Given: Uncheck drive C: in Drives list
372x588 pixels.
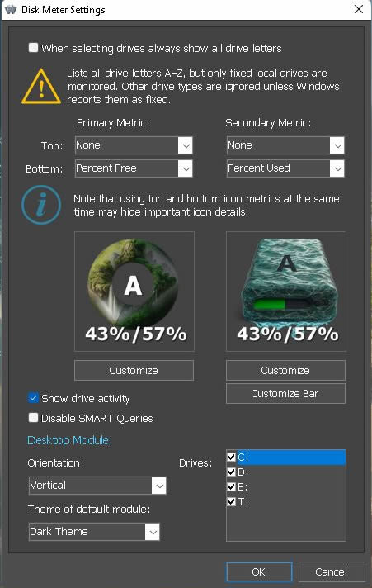Looking at the screenshot, I should point(232,457).
